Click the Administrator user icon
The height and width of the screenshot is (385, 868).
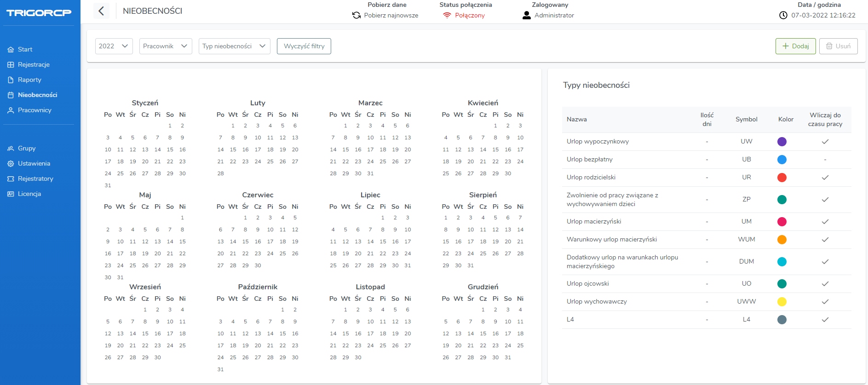tap(527, 15)
